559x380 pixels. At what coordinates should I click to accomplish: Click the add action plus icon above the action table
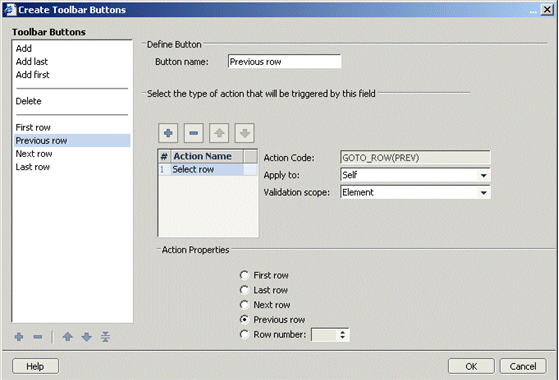(168, 133)
